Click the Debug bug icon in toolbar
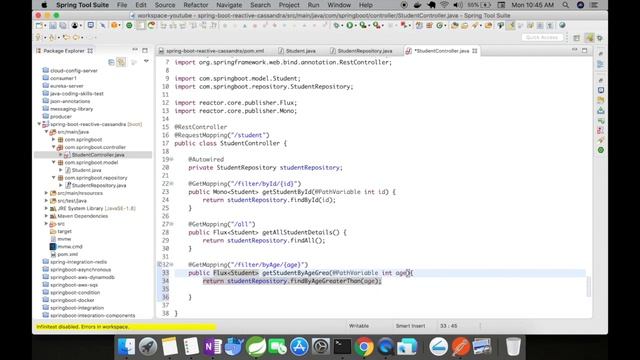Viewport: 640px width, 360px height. pyautogui.click(x=336, y=25)
